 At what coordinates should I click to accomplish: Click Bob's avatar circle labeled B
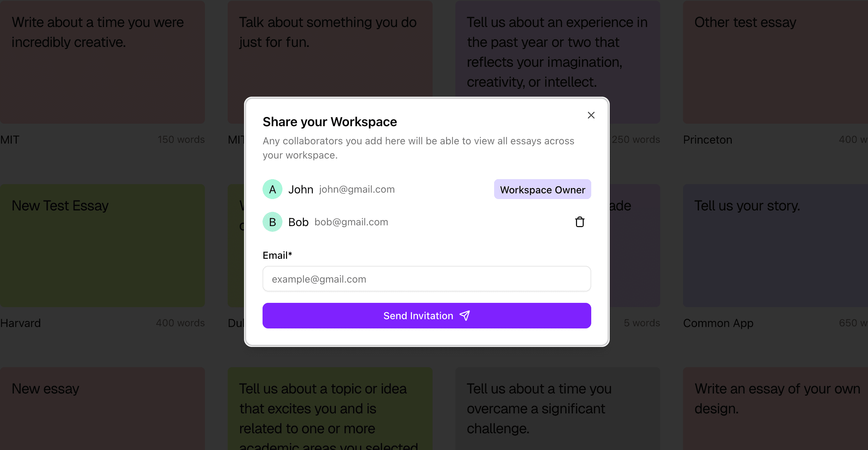point(272,222)
